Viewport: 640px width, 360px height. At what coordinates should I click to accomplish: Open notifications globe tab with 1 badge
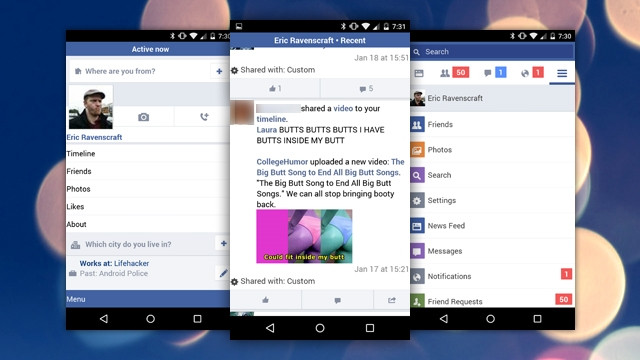532,73
